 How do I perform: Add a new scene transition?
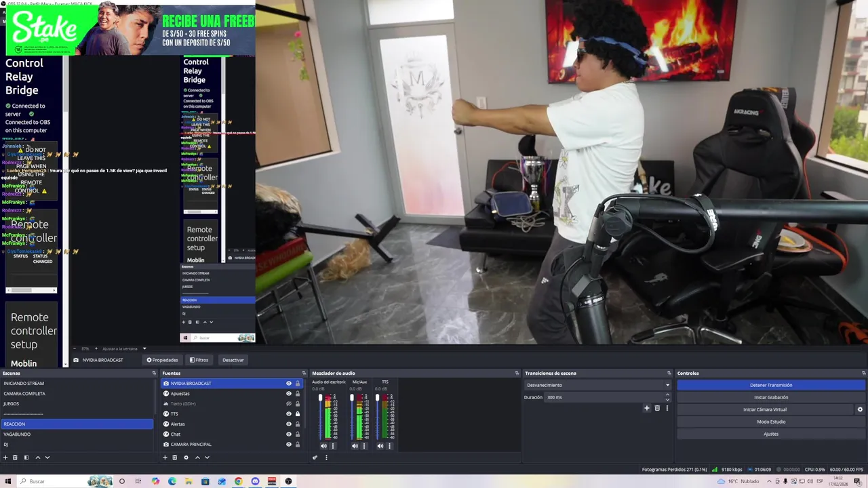(647, 408)
